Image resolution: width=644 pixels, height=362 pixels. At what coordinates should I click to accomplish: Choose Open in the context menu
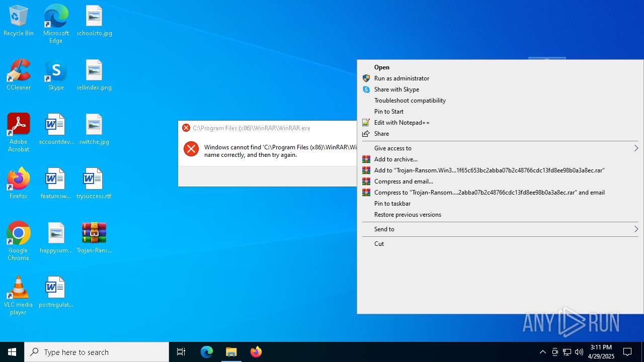500,67
